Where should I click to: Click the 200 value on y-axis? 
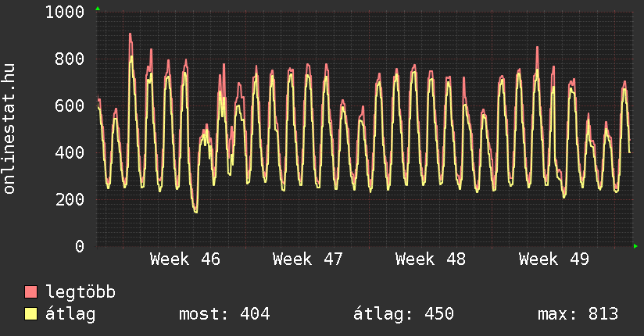[70, 200]
